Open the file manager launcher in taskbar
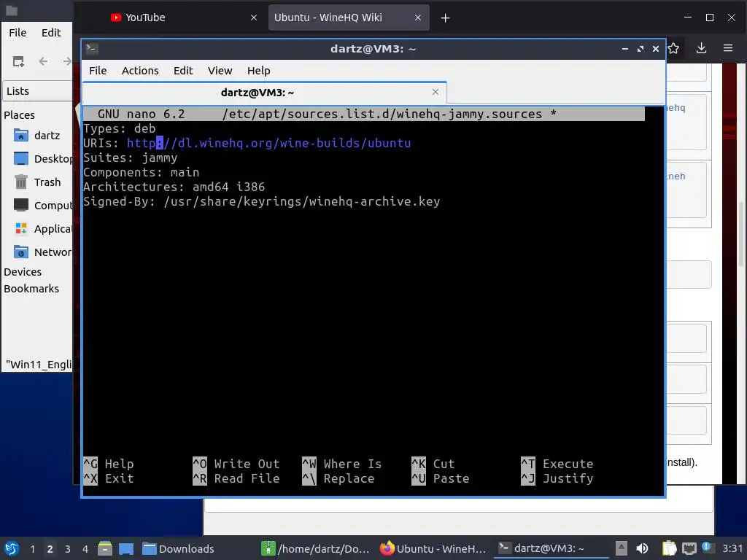The width and height of the screenshot is (747, 560). 105,548
